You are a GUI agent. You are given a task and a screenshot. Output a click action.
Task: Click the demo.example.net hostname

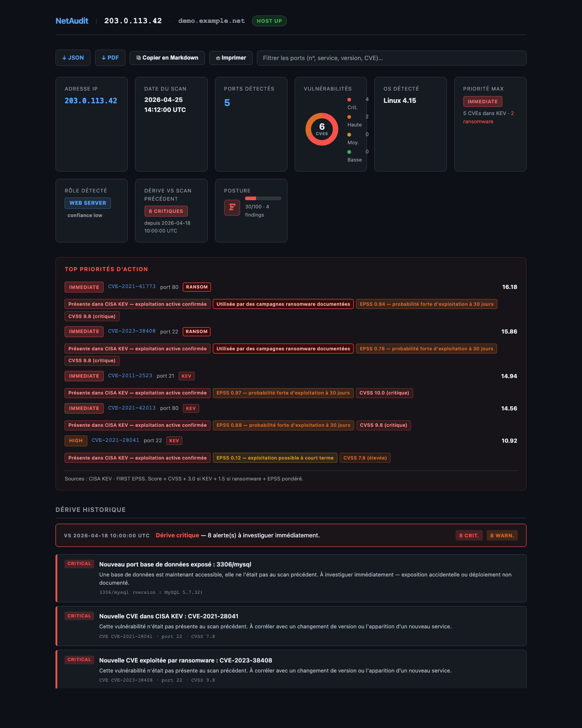[211, 21]
